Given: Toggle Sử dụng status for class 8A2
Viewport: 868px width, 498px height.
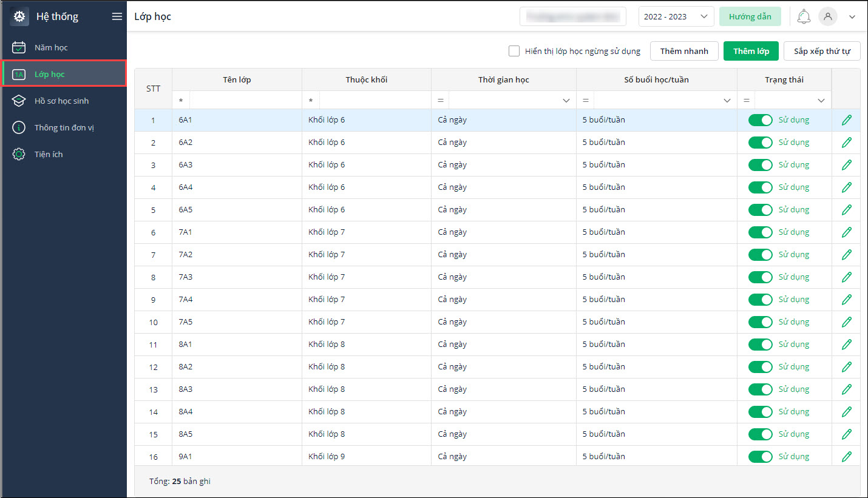Looking at the screenshot, I should tap(761, 367).
